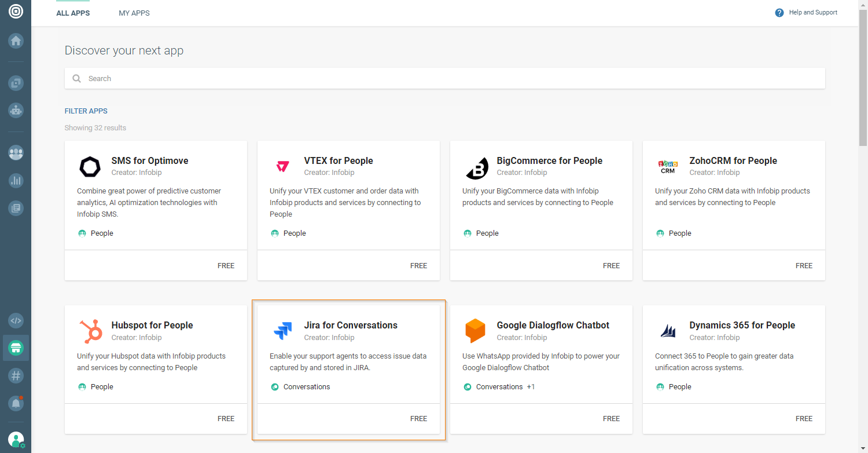Click the Home icon in sidebar
Image resolution: width=868 pixels, height=453 pixels.
(x=16, y=41)
